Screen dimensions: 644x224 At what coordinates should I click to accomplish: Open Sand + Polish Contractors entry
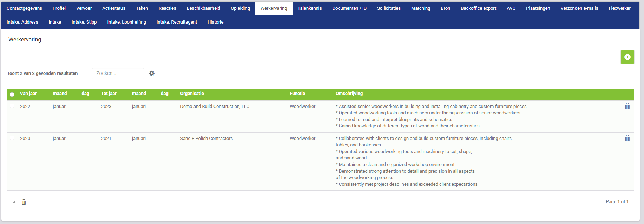tap(206, 139)
